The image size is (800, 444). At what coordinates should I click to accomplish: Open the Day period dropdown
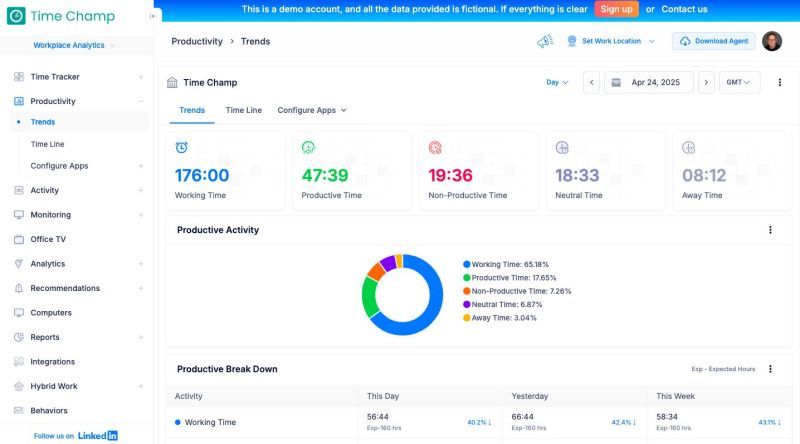tap(557, 83)
